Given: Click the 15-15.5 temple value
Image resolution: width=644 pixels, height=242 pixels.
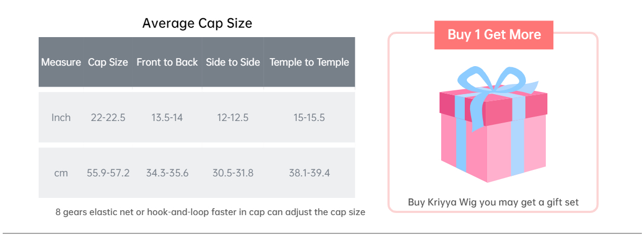Looking at the screenshot, I should coord(309,117).
